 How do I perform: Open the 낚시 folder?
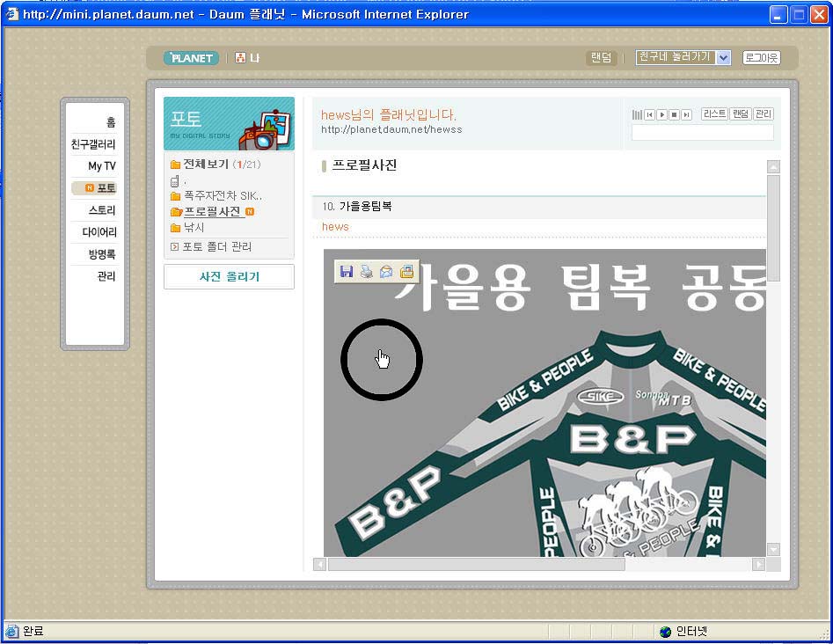[194, 227]
